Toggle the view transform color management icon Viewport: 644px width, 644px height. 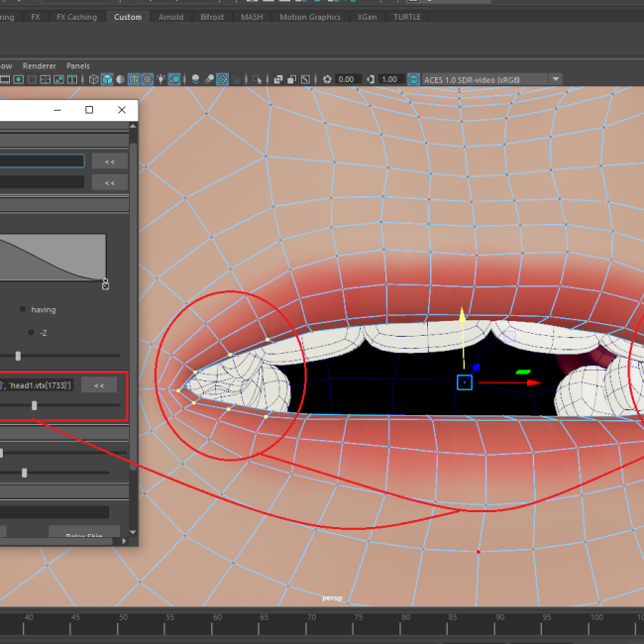pos(413,79)
